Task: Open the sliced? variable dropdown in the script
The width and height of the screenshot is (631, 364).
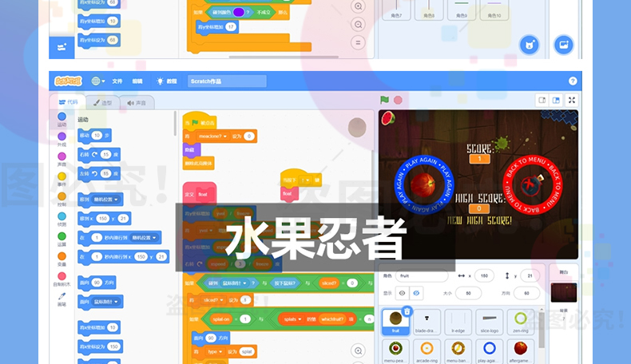Action: (213, 300)
